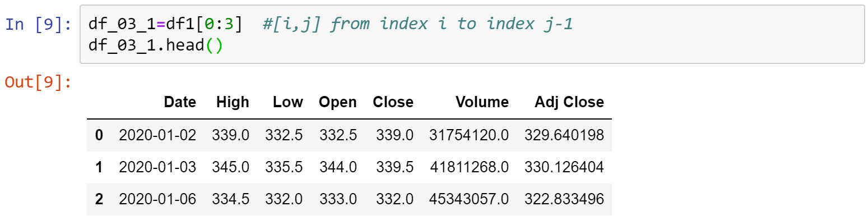Select the Out[9] output prompt
The height and width of the screenshot is (220, 868).
point(38,82)
